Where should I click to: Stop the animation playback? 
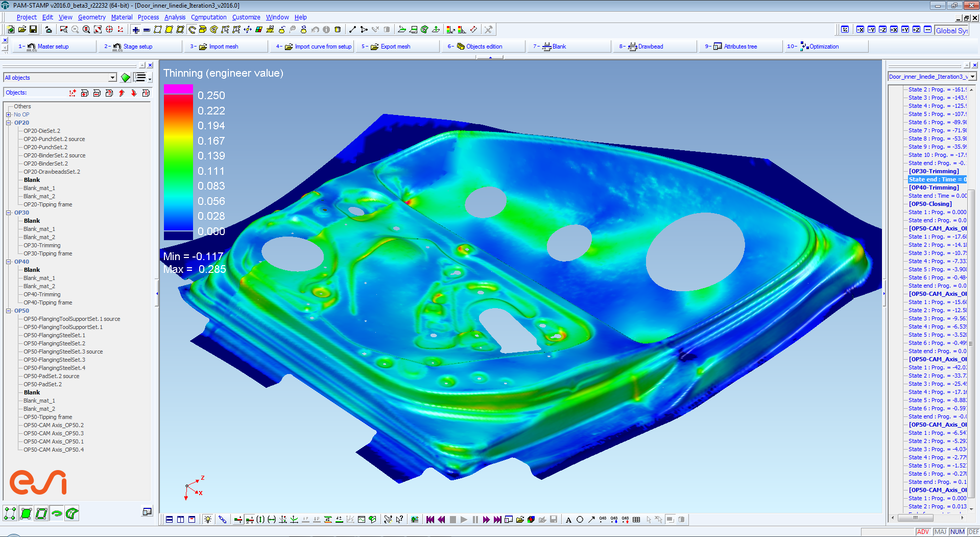tap(453, 520)
